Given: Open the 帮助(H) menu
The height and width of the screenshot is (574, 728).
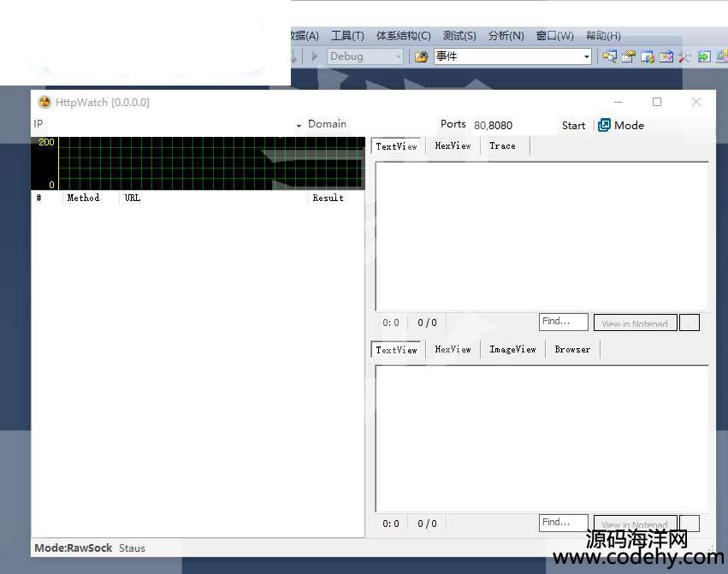Looking at the screenshot, I should click(603, 36).
